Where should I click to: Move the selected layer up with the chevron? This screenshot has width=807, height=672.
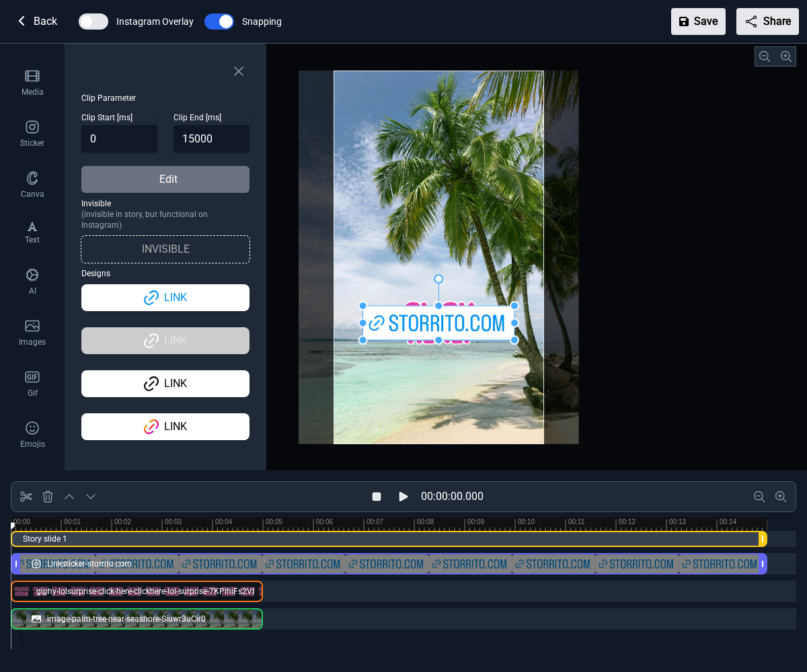(69, 497)
